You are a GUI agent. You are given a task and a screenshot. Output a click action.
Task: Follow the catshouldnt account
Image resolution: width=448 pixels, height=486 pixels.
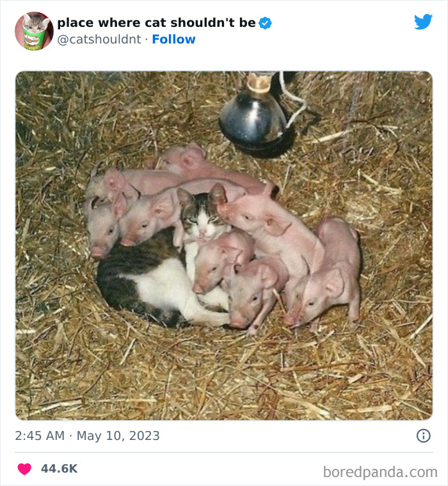coord(173,40)
